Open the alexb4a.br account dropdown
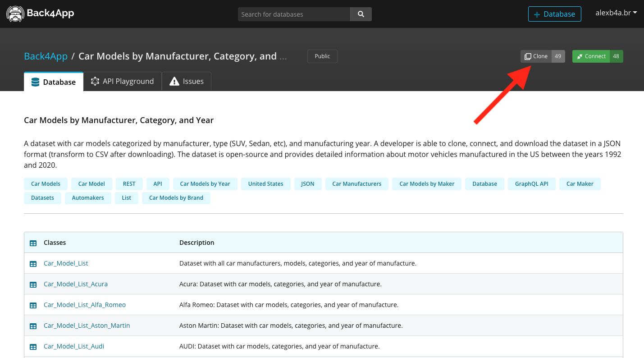This screenshot has height=358, width=644. (616, 13)
